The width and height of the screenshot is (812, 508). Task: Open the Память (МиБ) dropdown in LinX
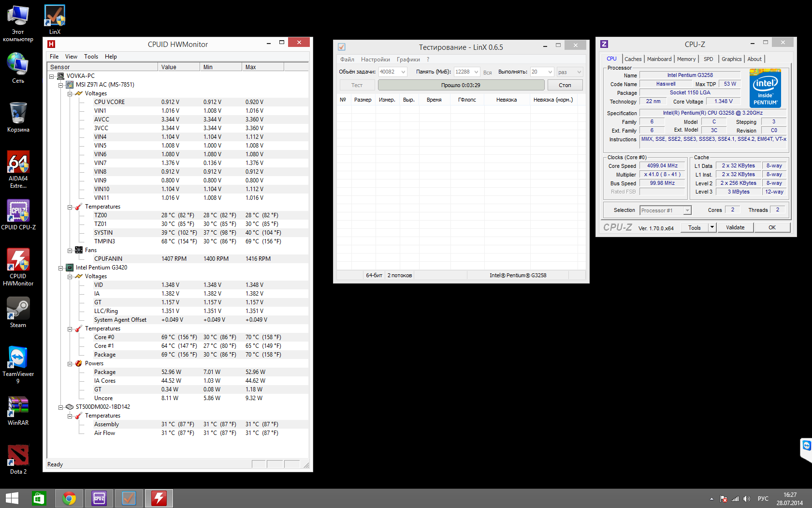coord(476,72)
